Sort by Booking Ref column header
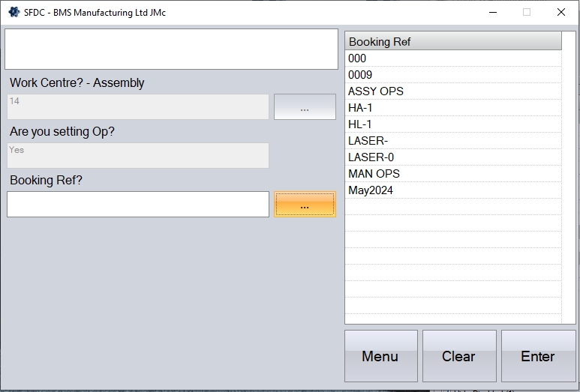 coord(453,42)
